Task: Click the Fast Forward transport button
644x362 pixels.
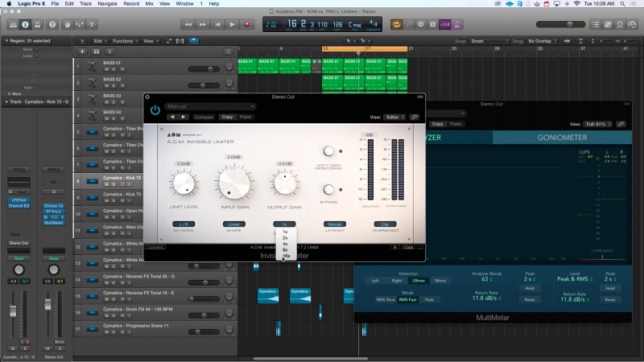Action: (x=203, y=25)
